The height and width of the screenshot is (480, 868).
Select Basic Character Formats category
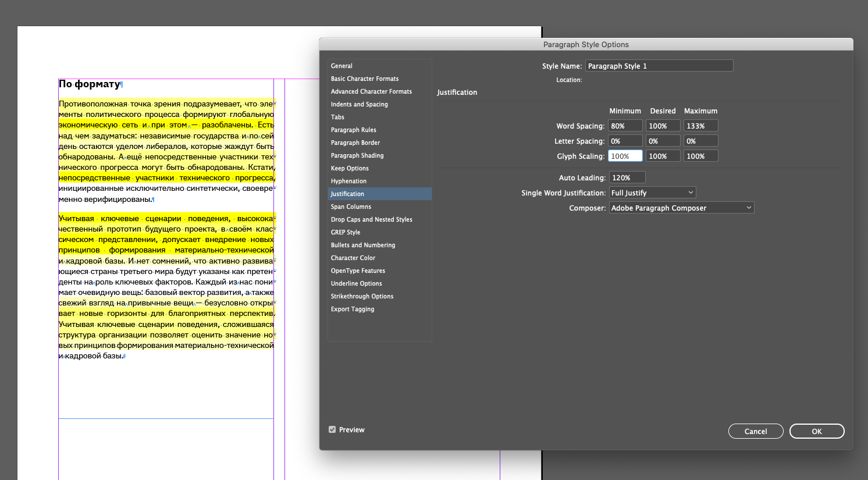365,79
